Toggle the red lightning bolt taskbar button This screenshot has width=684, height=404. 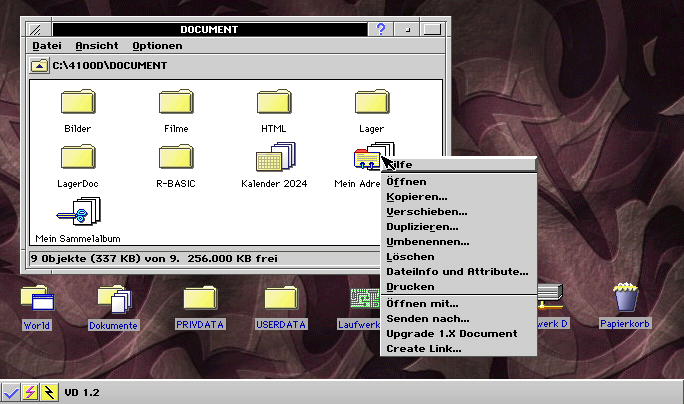(x=29, y=392)
